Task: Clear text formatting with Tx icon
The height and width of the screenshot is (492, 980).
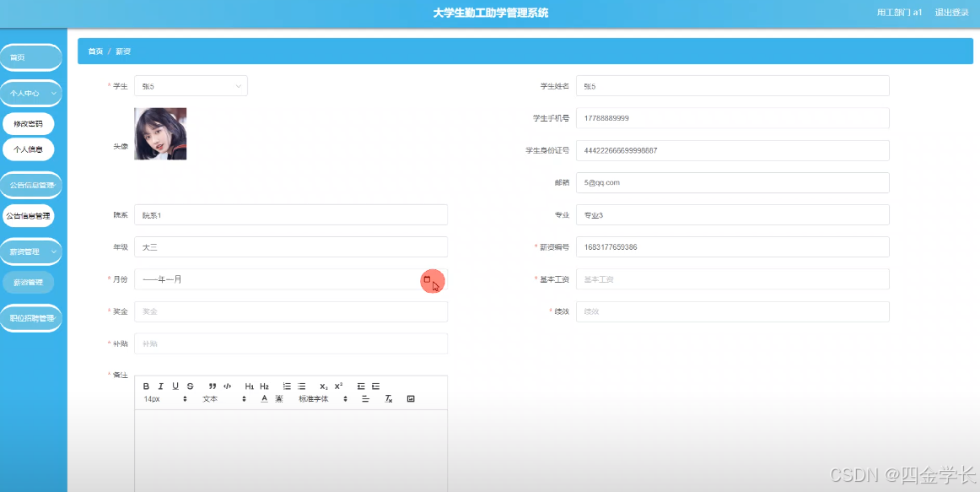Action: (389, 399)
